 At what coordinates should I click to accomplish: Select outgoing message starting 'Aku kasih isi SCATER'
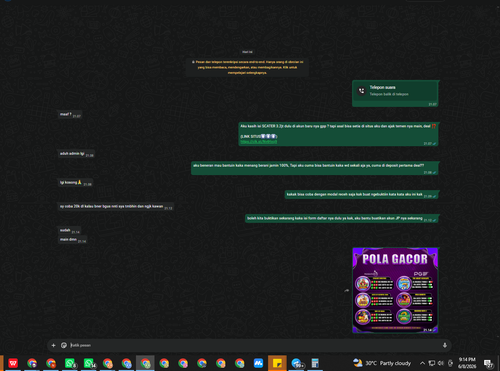click(x=338, y=134)
